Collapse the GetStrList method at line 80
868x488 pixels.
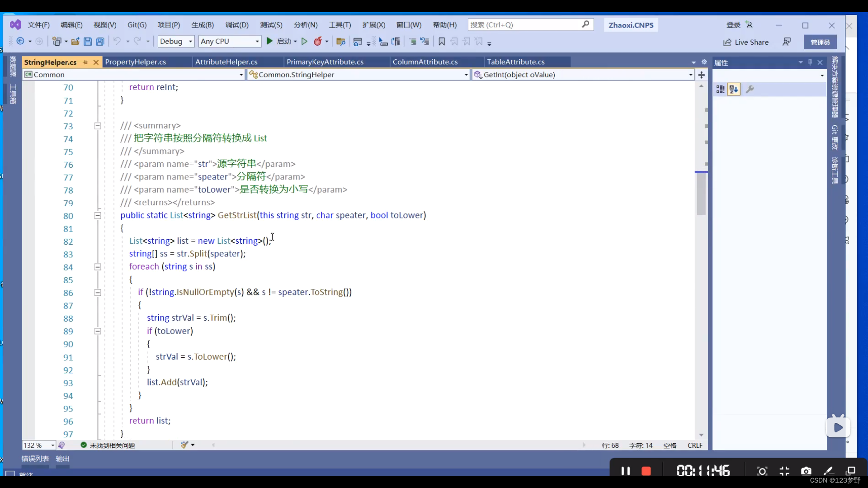[x=97, y=216]
